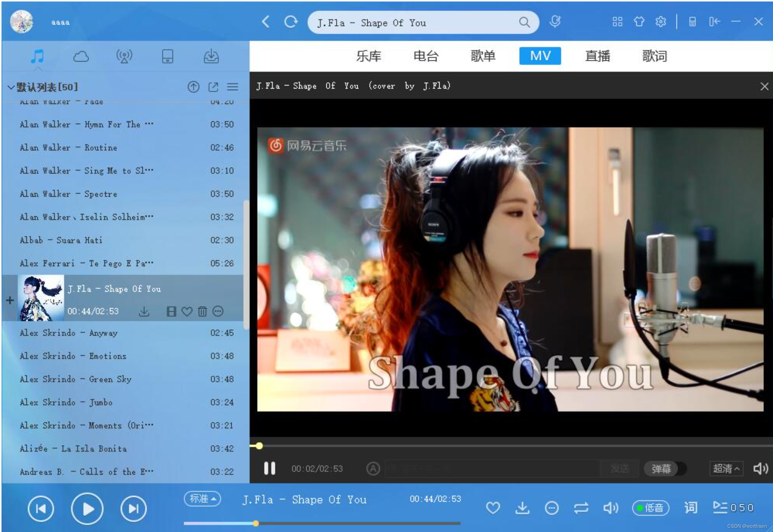
Task: Favorite the song with bottom heart icon
Action: pyautogui.click(x=493, y=508)
